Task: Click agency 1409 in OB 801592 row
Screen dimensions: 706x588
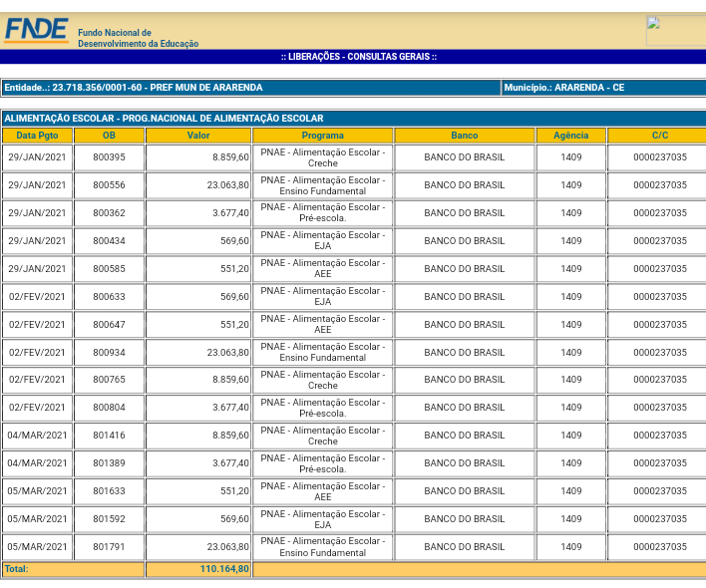Action: pos(571,519)
